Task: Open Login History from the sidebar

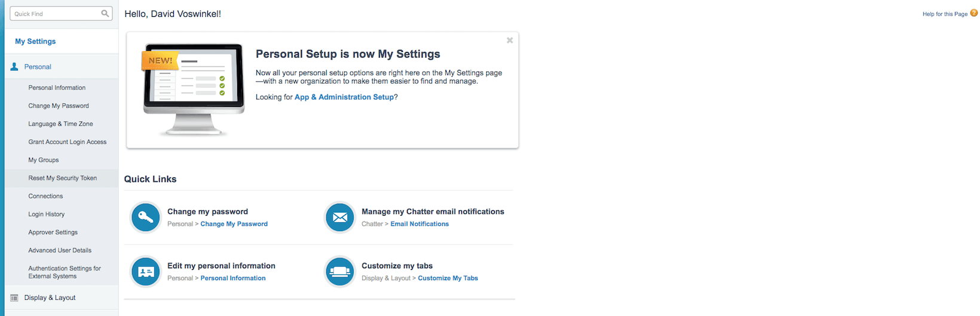Action: 46,214
